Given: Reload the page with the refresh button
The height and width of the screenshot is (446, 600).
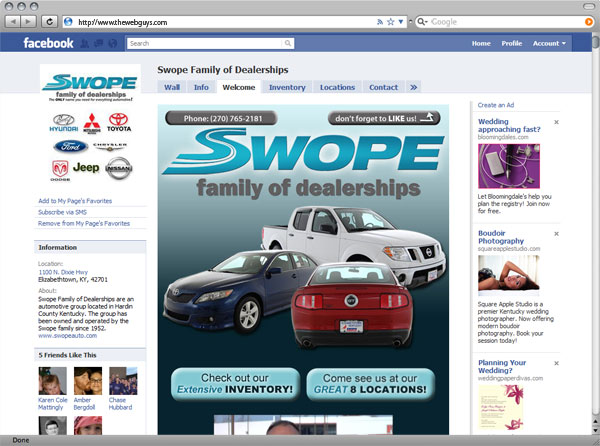Looking at the screenshot, I should tap(49, 22).
